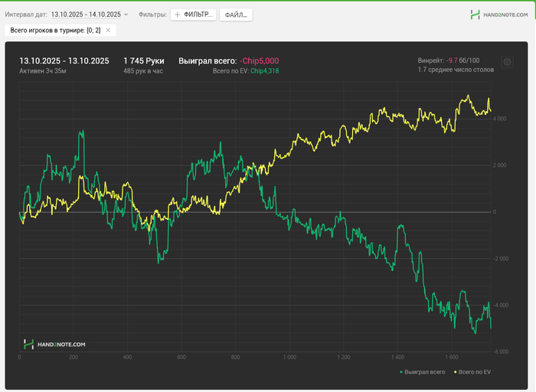This screenshot has width=536, height=392.
Task: Click the '800' x-axis label
Action: (236, 357)
